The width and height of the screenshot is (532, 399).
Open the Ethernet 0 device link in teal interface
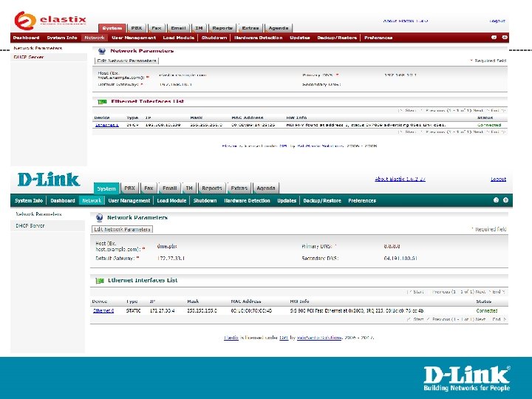click(x=103, y=310)
